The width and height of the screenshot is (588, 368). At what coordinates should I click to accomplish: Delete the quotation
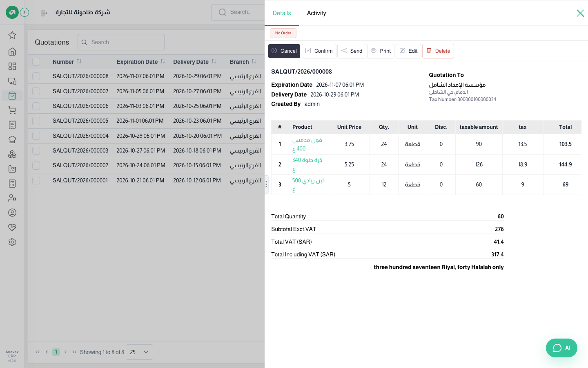[x=438, y=51]
